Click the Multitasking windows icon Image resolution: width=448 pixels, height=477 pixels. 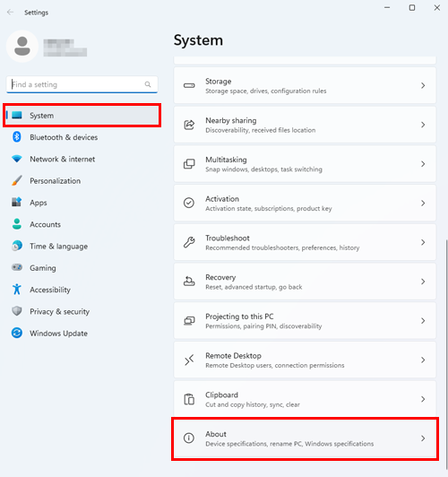189,164
